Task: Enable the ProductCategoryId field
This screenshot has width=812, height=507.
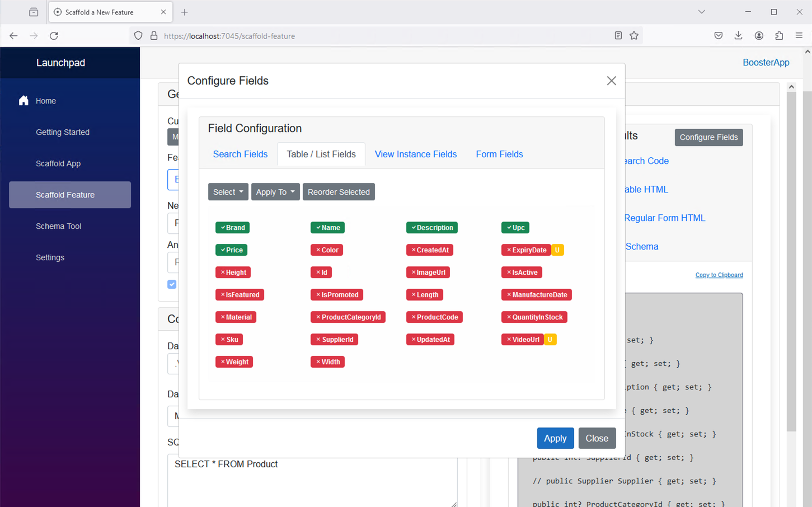Action: pos(348,317)
